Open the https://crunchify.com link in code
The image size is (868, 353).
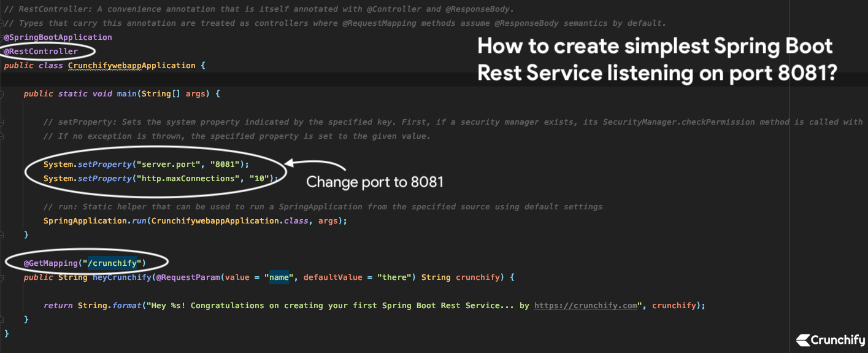(586, 305)
